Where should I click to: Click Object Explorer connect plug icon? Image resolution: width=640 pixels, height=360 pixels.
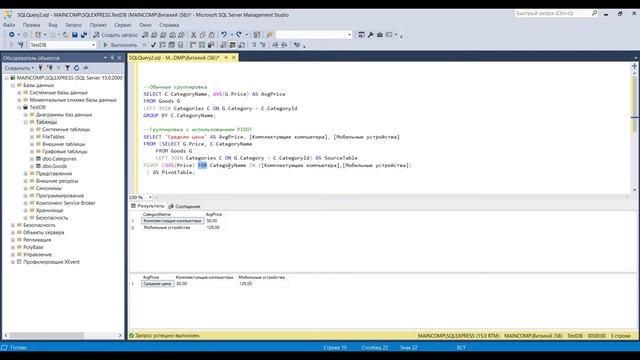pyautogui.click(x=40, y=68)
